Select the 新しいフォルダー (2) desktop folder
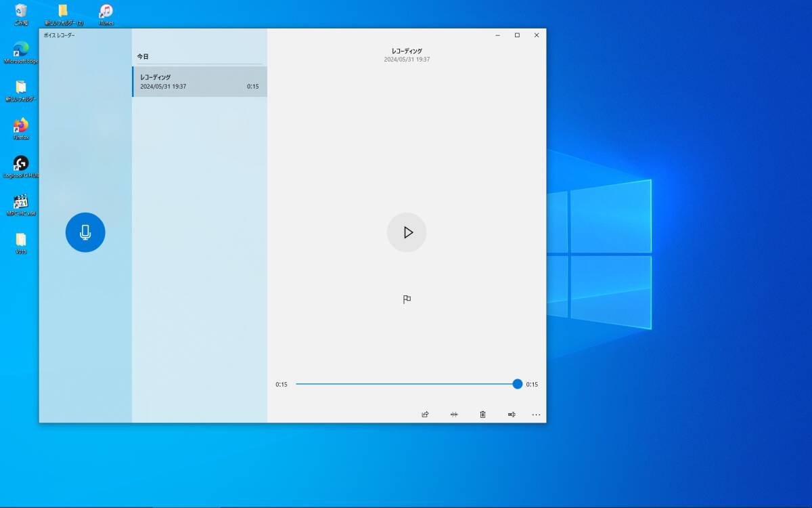The height and width of the screenshot is (508, 812). pos(64,14)
